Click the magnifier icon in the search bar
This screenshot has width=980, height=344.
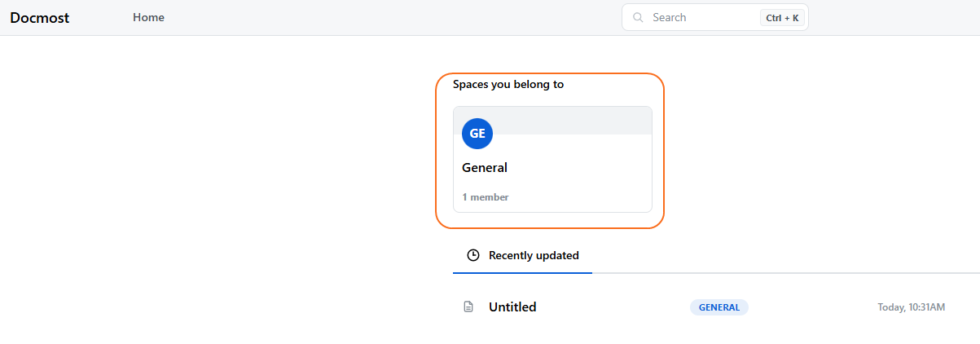[639, 17]
